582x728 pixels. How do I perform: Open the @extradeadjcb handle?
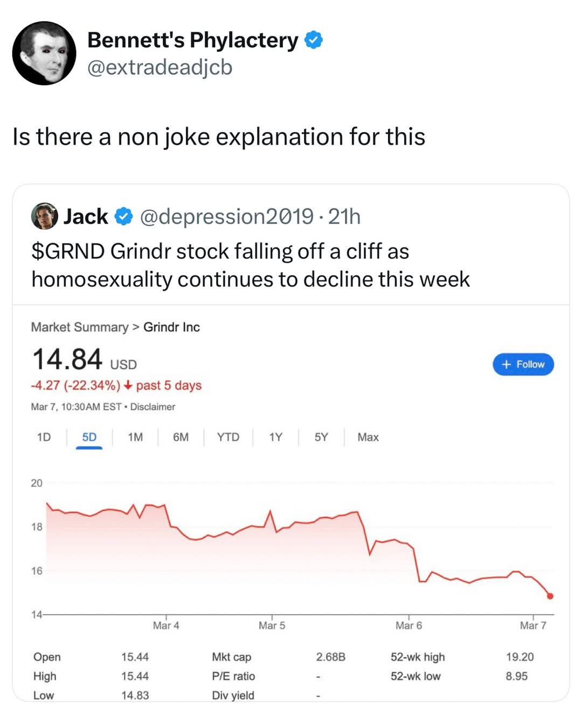point(160,67)
